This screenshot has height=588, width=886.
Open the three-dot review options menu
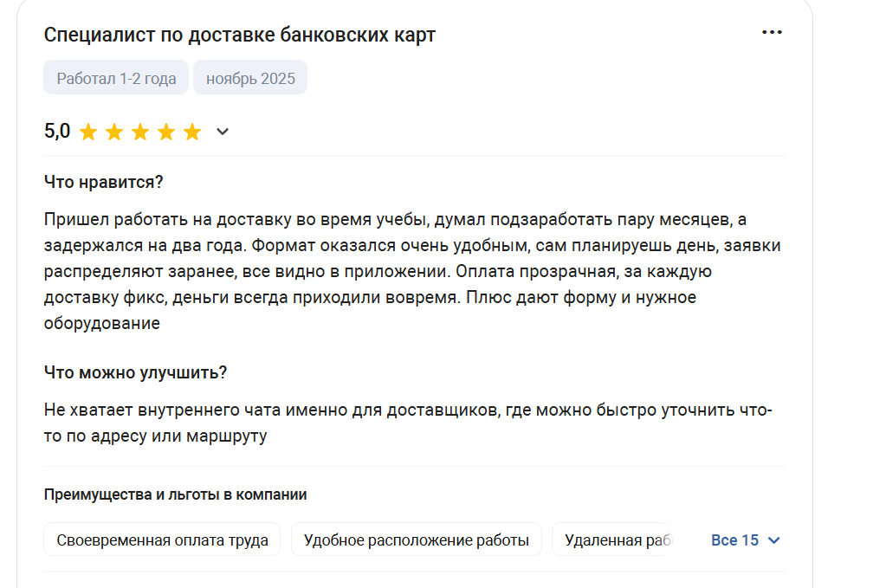772,33
